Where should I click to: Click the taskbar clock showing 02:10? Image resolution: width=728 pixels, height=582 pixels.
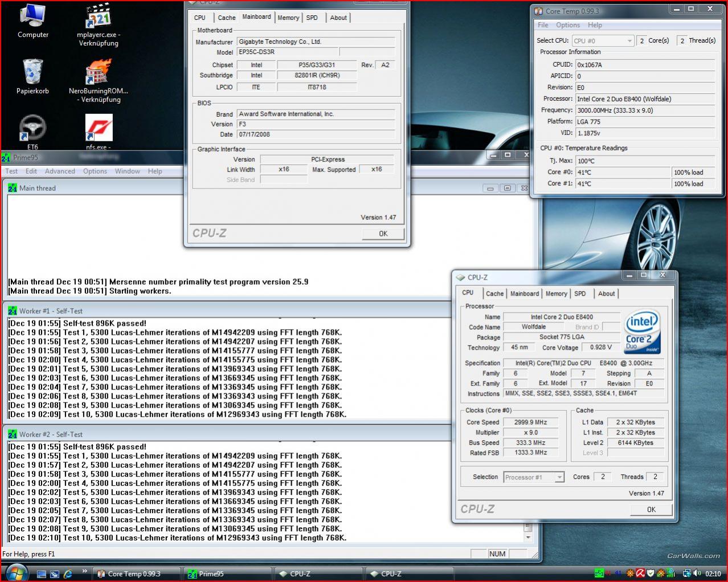[713, 574]
